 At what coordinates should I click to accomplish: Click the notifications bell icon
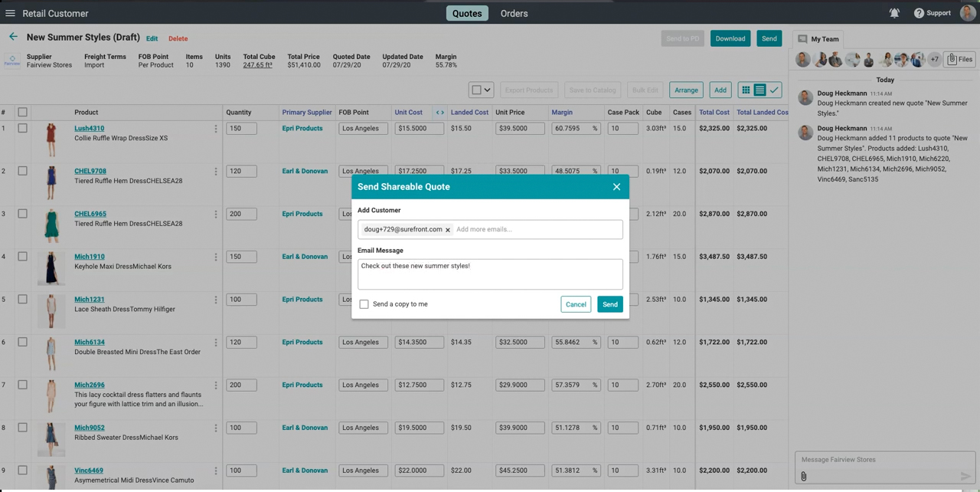[894, 13]
